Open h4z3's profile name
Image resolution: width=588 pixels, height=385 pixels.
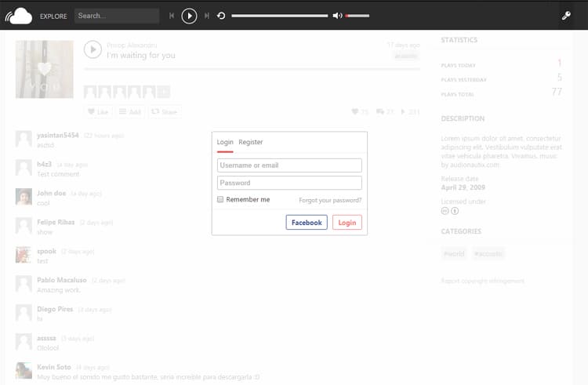click(x=44, y=164)
